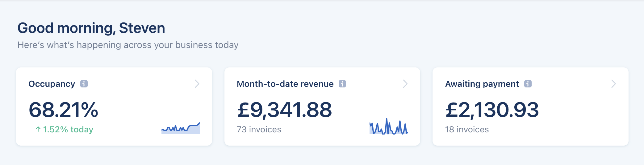The width and height of the screenshot is (644, 165).
Task: Open the 18 invoices awaiting payment label
Action: pyautogui.click(x=467, y=129)
